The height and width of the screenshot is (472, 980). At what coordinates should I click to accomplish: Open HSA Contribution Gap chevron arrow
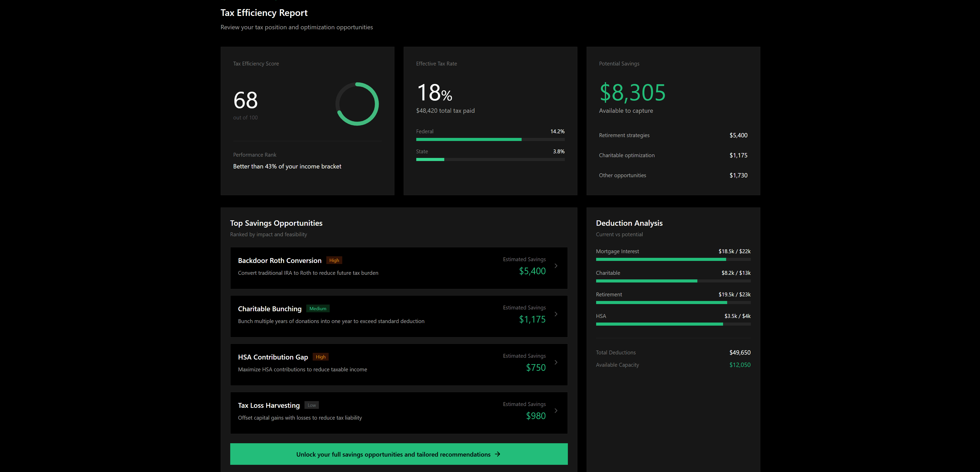(x=556, y=362)
